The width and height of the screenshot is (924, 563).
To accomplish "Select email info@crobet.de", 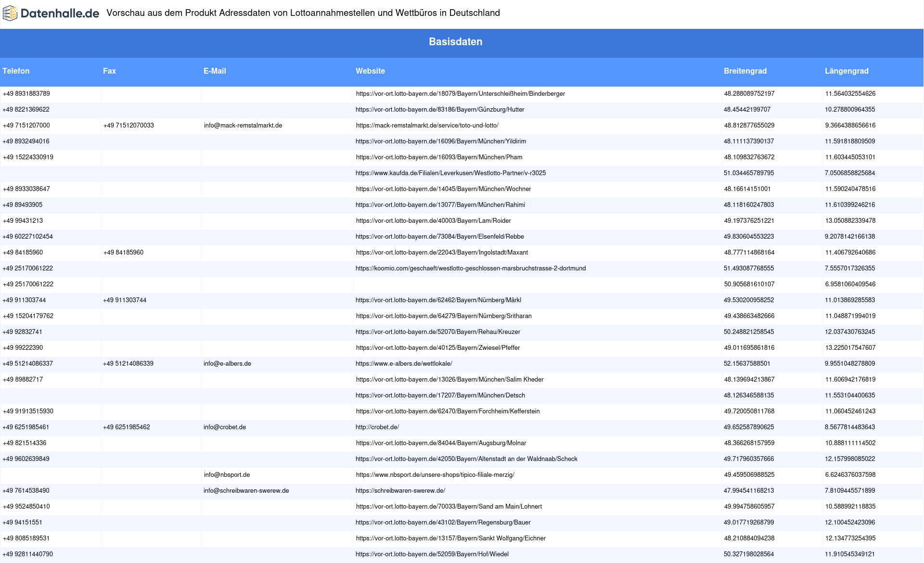I will 225,427.
